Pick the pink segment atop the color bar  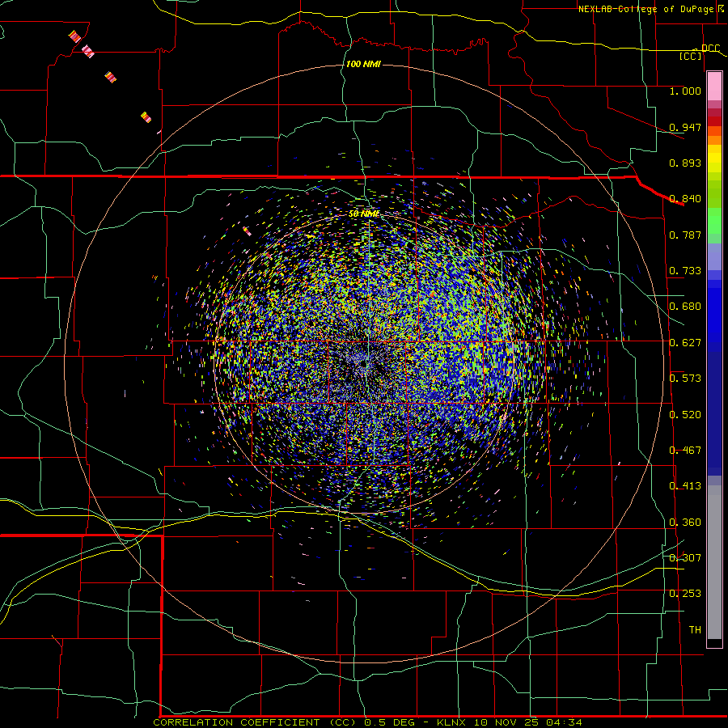pyautogui.click(x=714, y=86)
